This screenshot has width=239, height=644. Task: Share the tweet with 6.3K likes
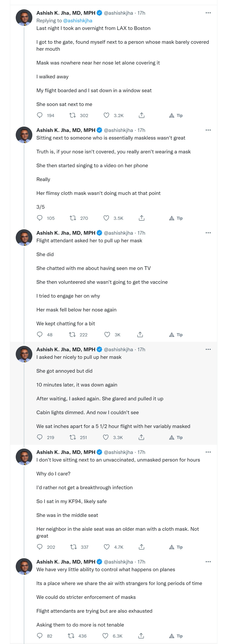point(141,636)
